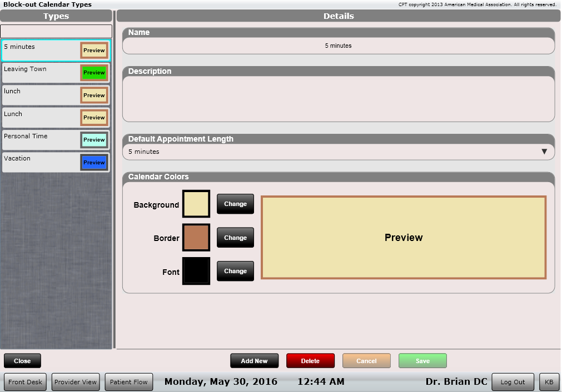Open the Default Appointment Length dropdown

pos(338,152)
